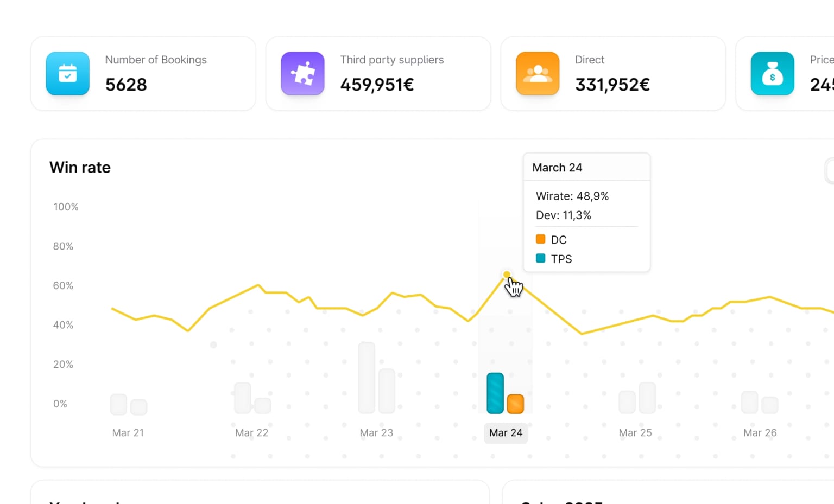This screenshot has height=504, width=834.
Task: Click the 100% axis label
Action: point(65,207)
